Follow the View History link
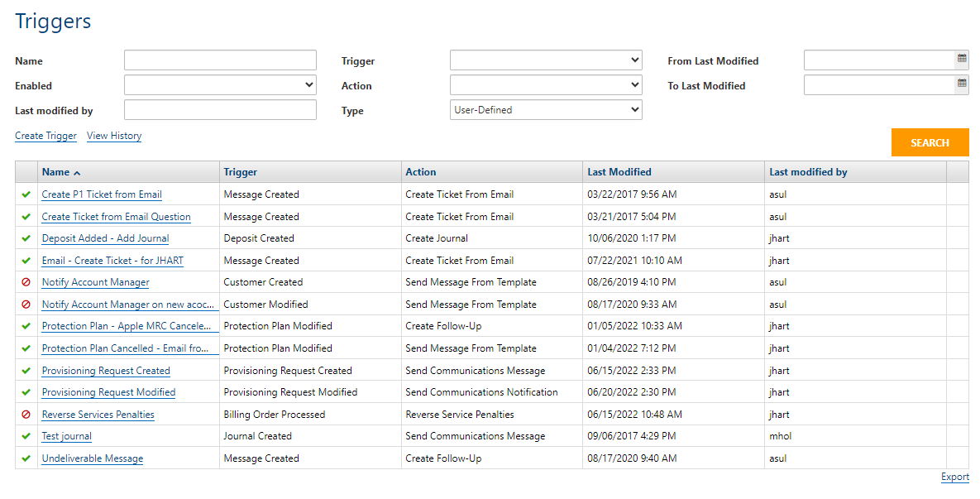 coord(114,136)
